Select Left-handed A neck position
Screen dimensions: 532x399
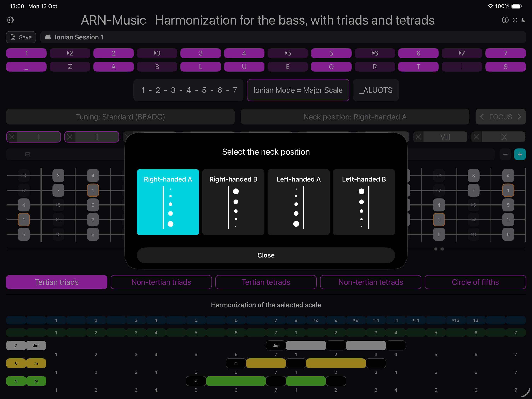point(298,202)
